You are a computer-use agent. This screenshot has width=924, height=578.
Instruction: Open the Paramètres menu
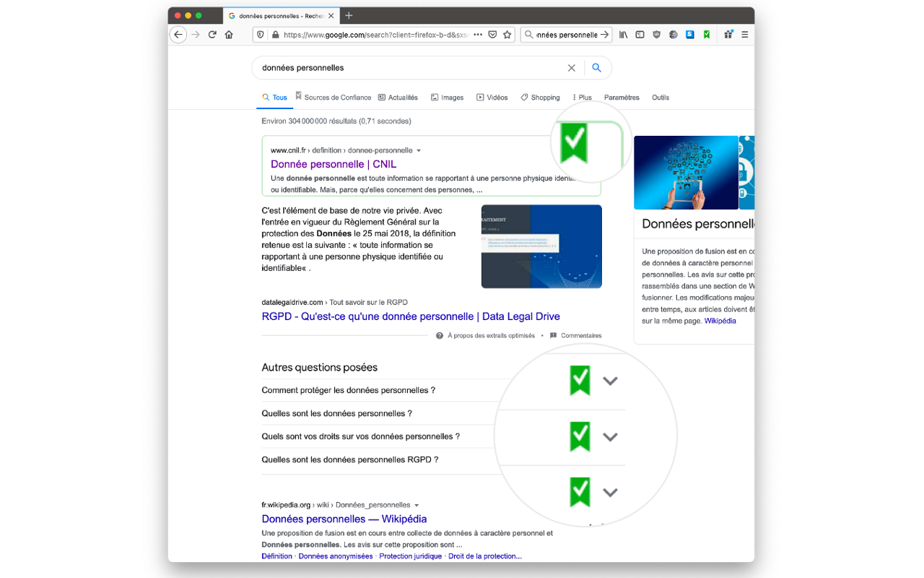click(622, 98)
